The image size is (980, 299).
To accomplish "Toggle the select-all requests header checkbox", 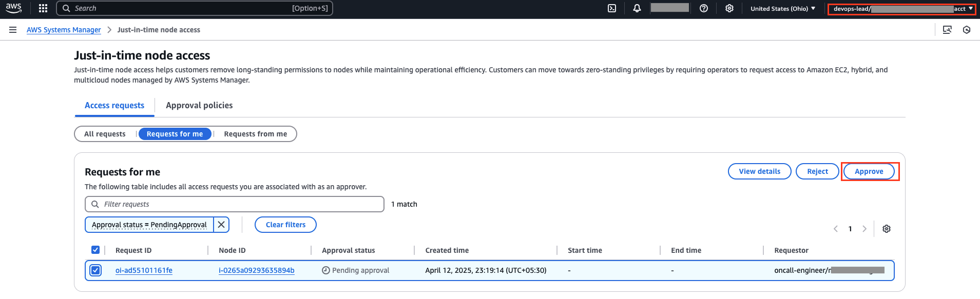I will point(95,250).
